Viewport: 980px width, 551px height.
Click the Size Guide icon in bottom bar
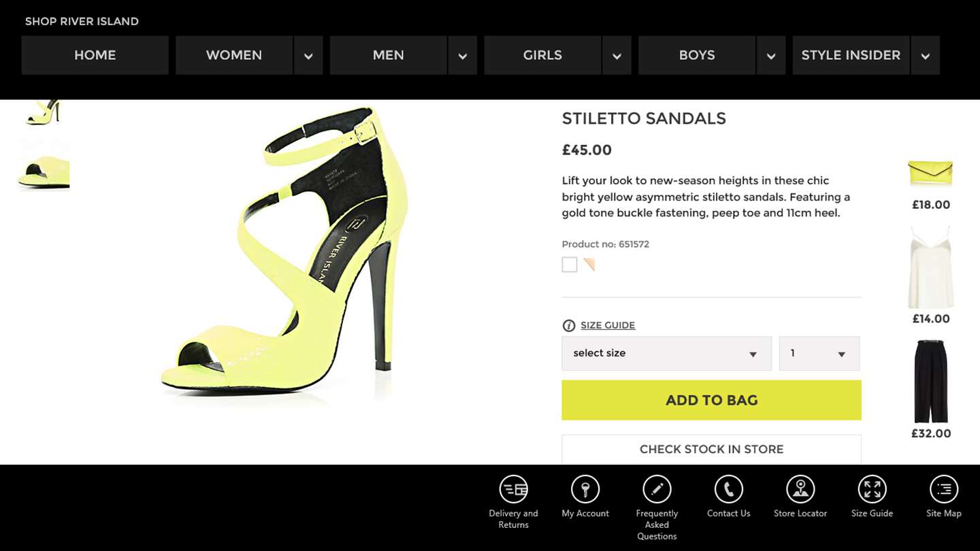click(x=872, y=489)
